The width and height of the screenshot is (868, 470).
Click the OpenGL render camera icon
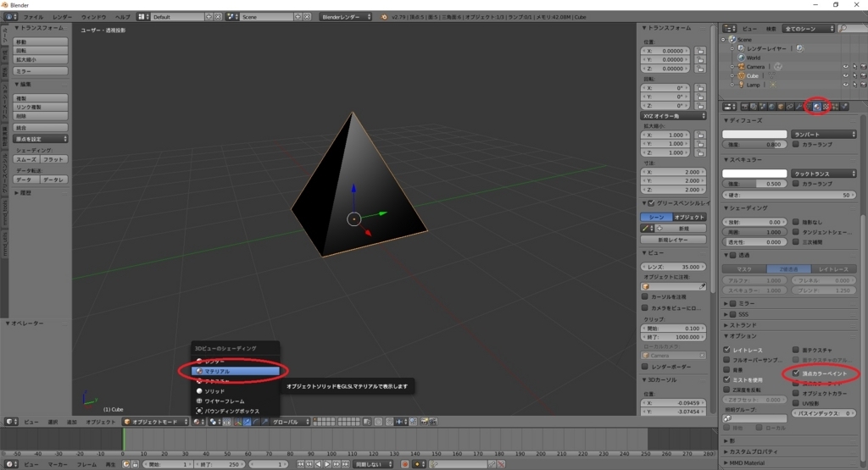pyautogui.click(x=424, y=422)
